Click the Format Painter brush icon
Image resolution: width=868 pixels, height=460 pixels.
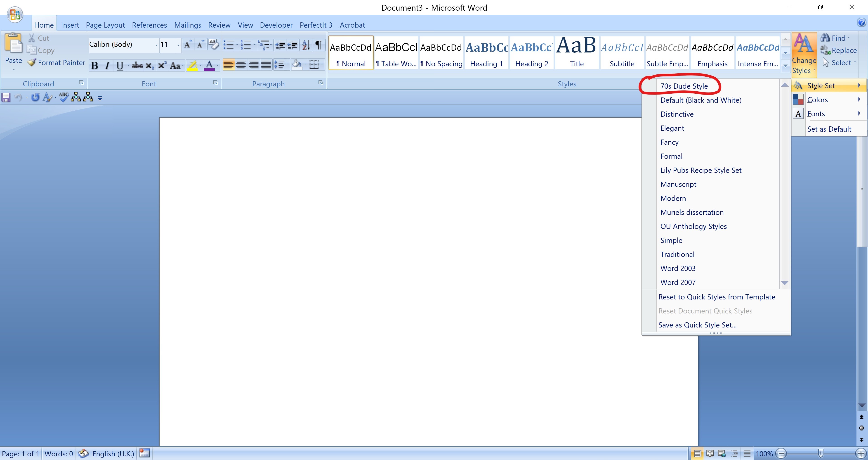(32, 62)
